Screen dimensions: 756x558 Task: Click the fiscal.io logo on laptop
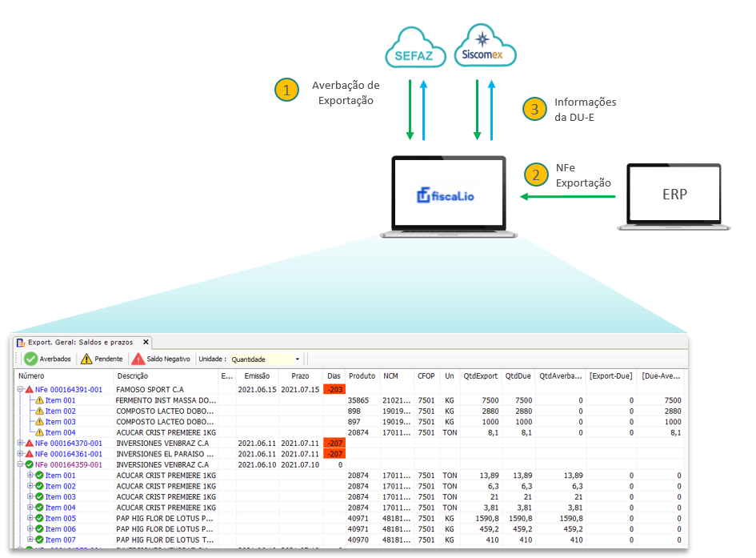(x=446, y=195)
